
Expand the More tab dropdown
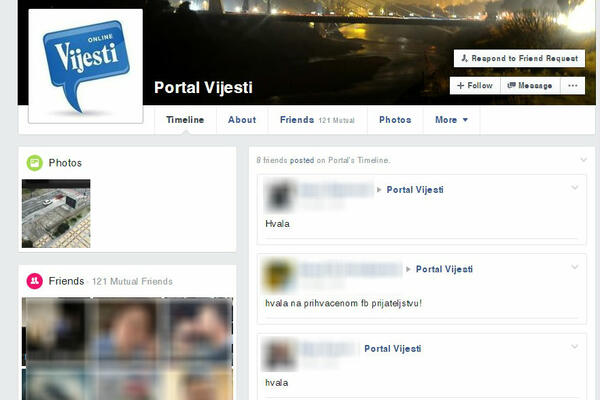(x=452, y=120)
